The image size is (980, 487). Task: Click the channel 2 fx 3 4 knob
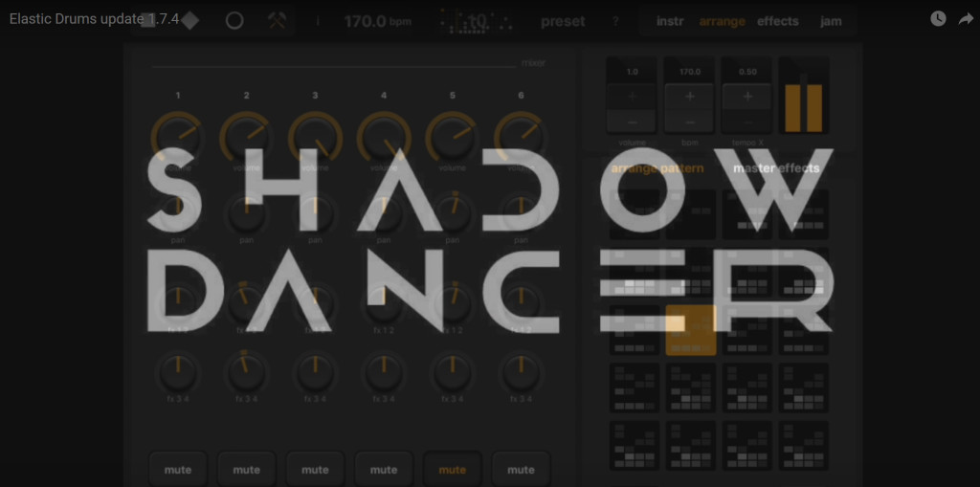[246, 372]
